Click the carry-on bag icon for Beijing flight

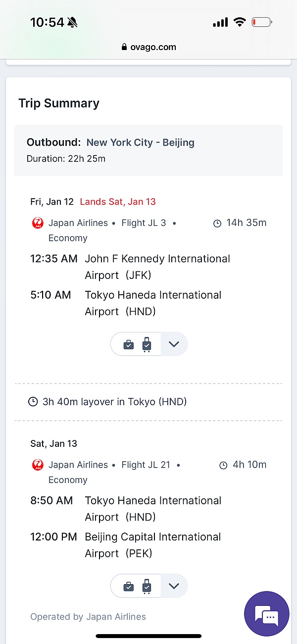(129, 586)
